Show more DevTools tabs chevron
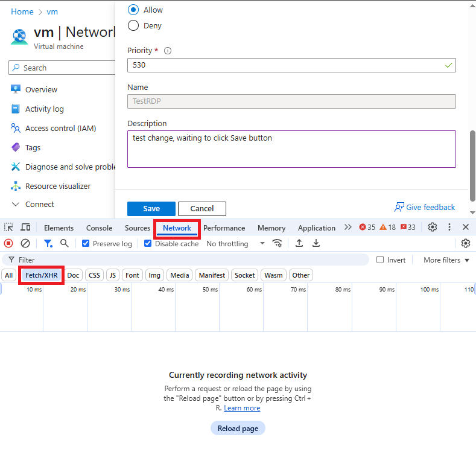Image resolution: width=476 pixels, height=472 pixels. pos(348,227)
